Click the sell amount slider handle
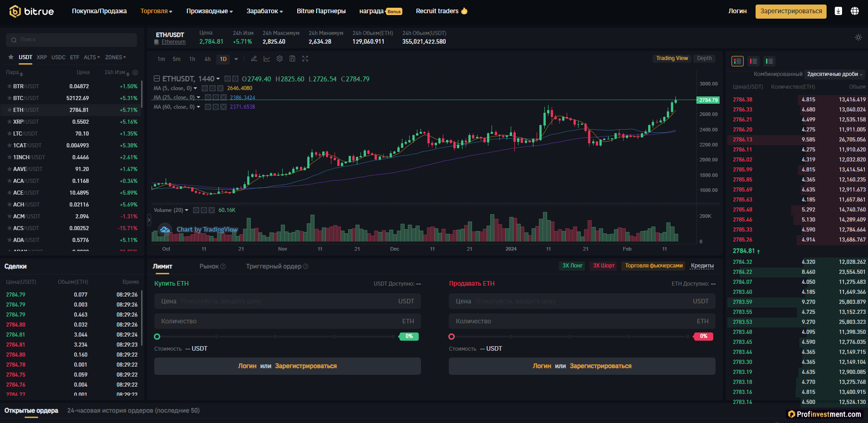The height and width of the screenshot is (423, 868). point(452,337)
